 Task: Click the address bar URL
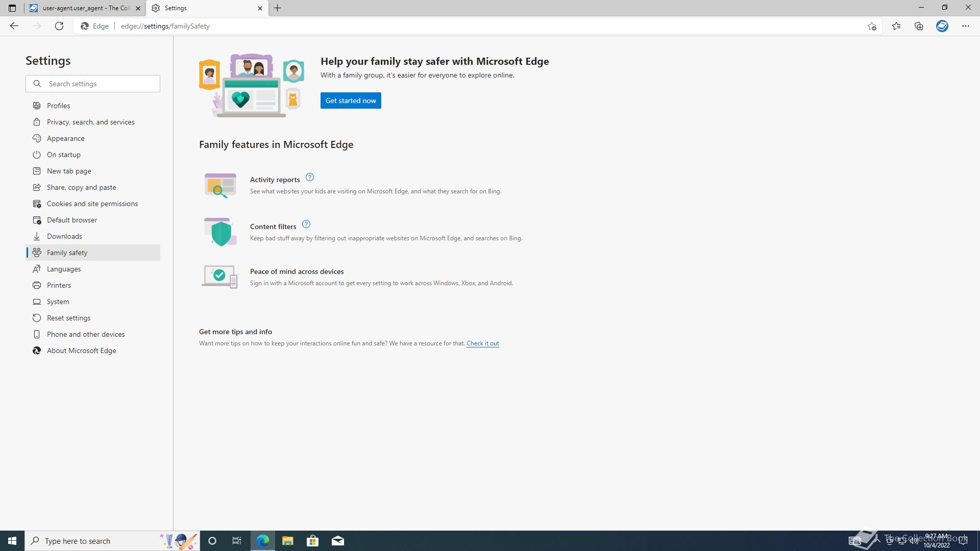(x=165, y=26)
